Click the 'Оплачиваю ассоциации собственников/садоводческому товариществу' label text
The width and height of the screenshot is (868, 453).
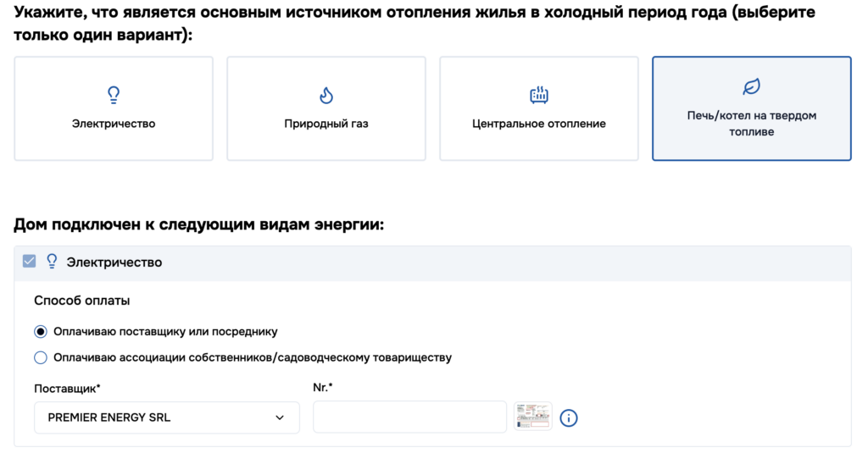[x=252, y=357]
